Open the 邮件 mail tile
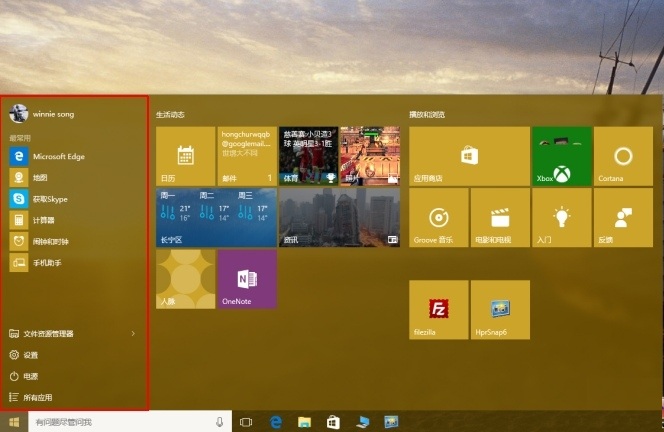The image size is (664, 432). [x=247, y=156]
